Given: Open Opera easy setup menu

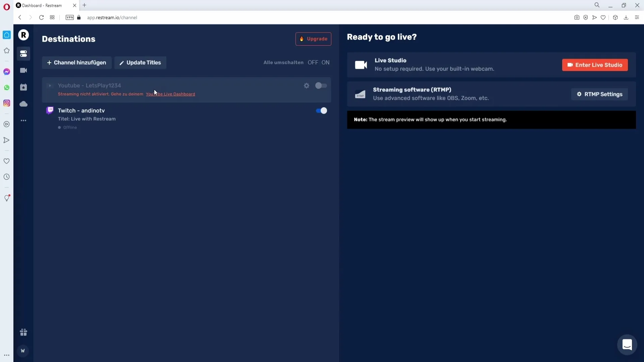Looking at the screenshot, I should click(637, 17).
